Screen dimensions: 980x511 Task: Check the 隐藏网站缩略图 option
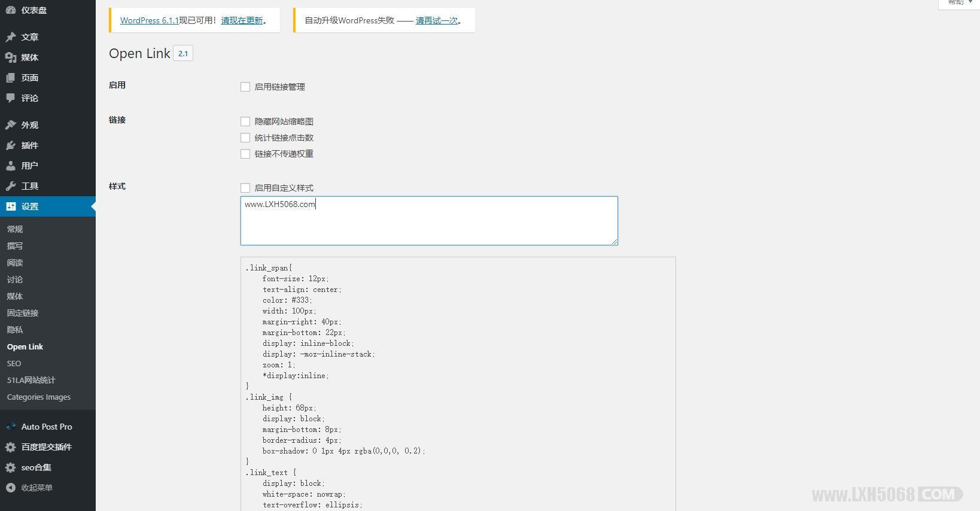pos(245,121)
